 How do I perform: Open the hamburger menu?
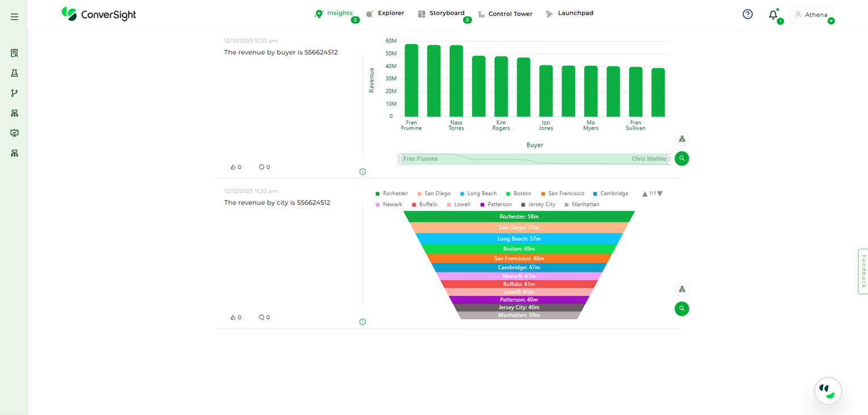pos(15,17)
